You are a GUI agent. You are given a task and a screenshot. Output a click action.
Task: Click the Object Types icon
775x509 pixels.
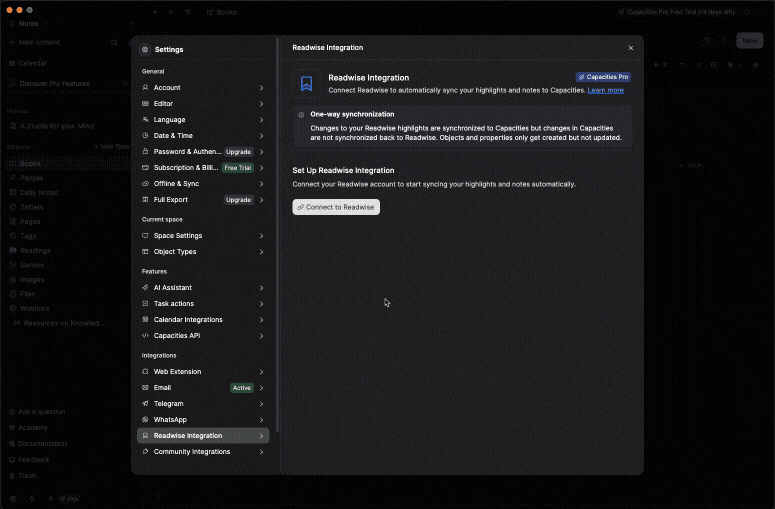145,252
